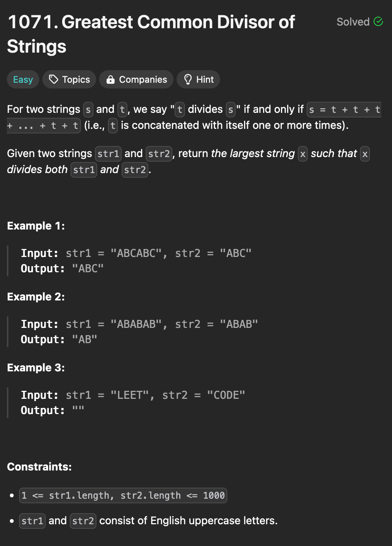The width and height of the screenshot is (392, 546).
Task: Click the tag icon in Topics
Action: pos(54,79)
